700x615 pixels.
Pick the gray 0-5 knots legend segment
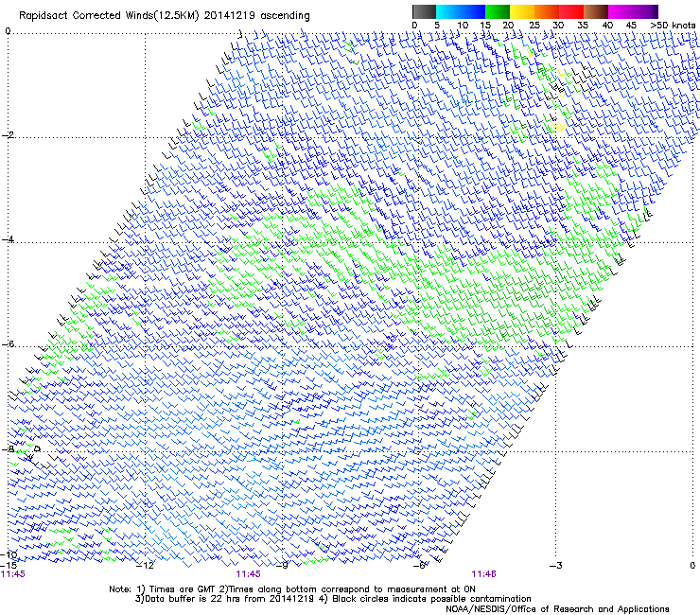[x=424, y=11]
